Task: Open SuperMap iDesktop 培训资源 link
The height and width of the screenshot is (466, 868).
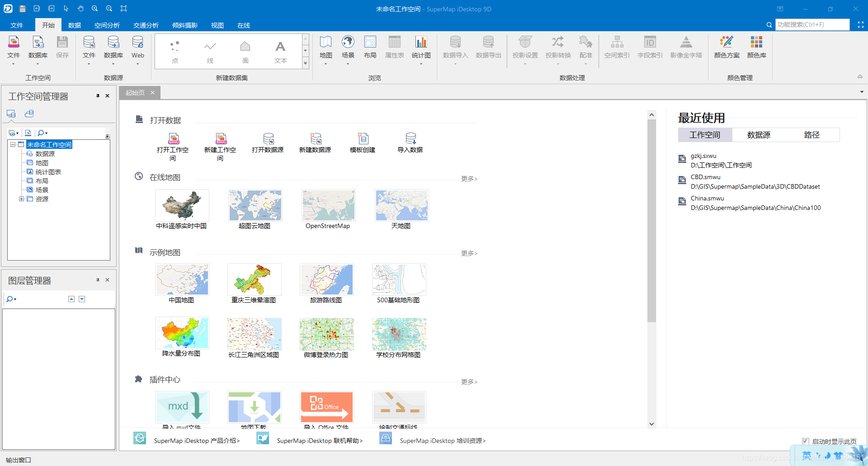Action: 443,441
